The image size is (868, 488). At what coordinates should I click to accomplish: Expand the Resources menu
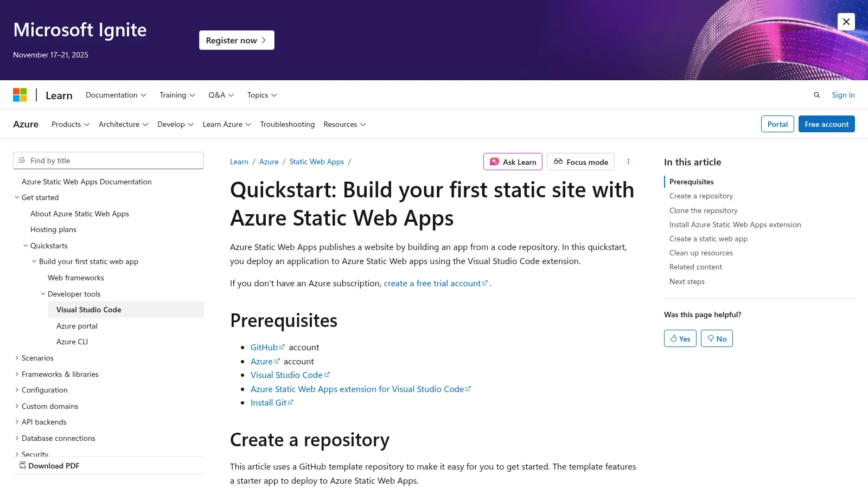[344, 124]
